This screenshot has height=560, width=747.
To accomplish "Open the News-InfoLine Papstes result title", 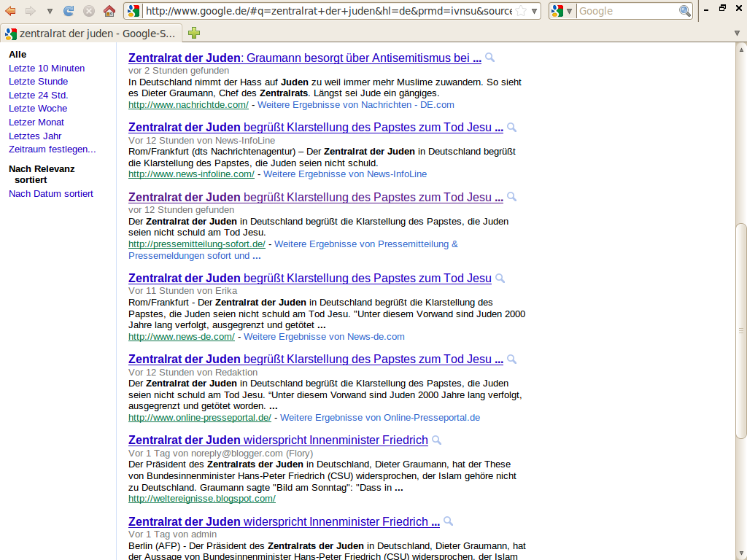I will (x=315, y=128).
